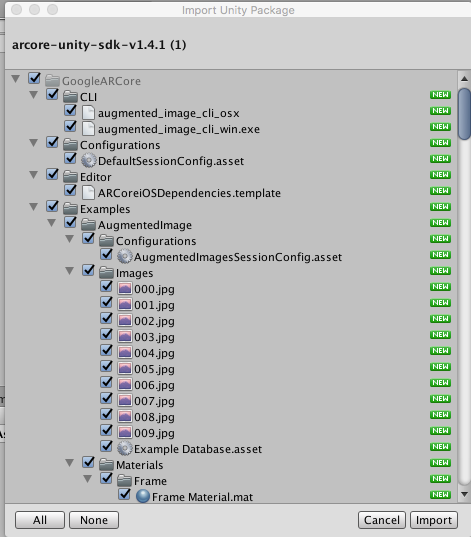This screenshot has height=537, width=471.
Task: Select the 005.jpg image icon
Action: pyautogui.click(x=125, y=369)
